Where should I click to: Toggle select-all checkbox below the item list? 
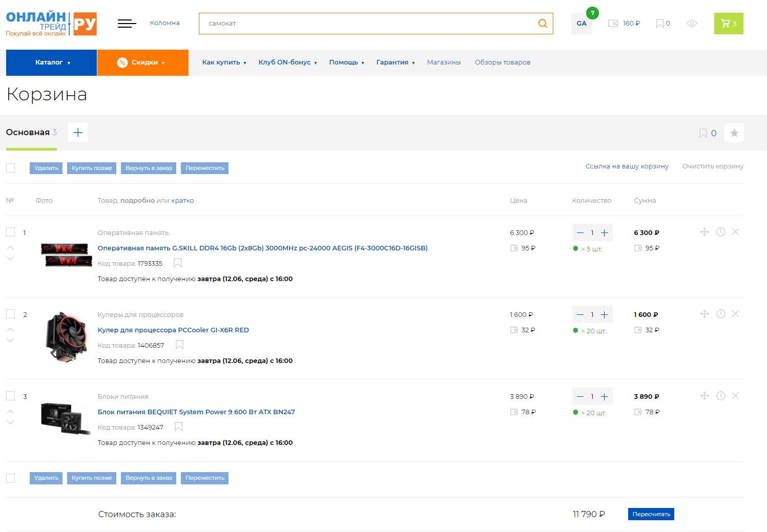(10, 478)
